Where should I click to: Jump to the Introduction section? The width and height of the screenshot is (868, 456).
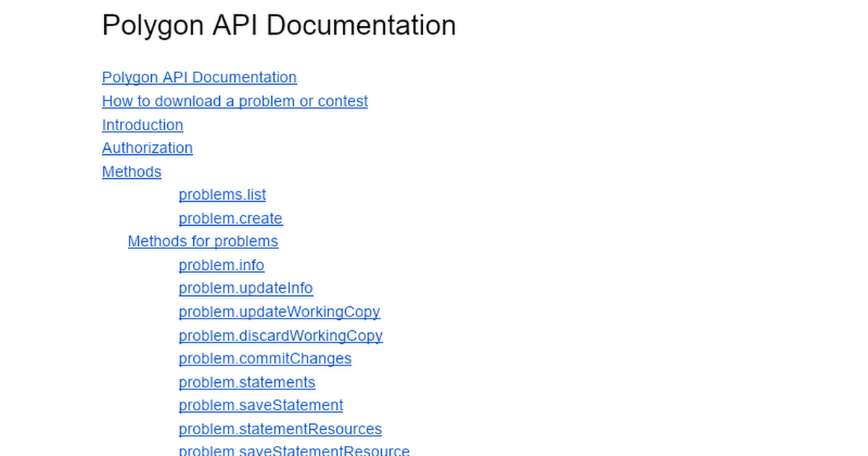pos(142,125)
